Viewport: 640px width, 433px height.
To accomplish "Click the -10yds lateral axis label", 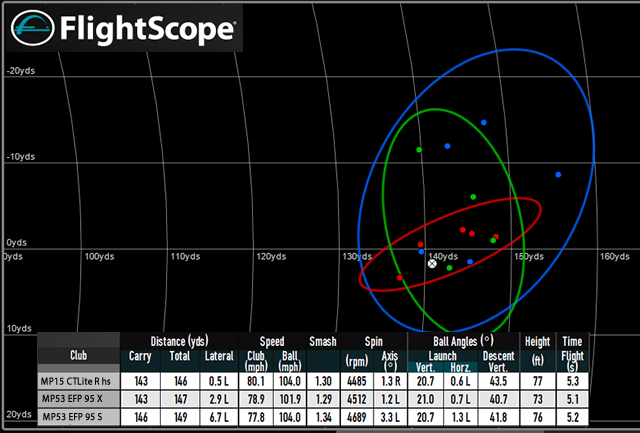I will (x=21, y=157).
